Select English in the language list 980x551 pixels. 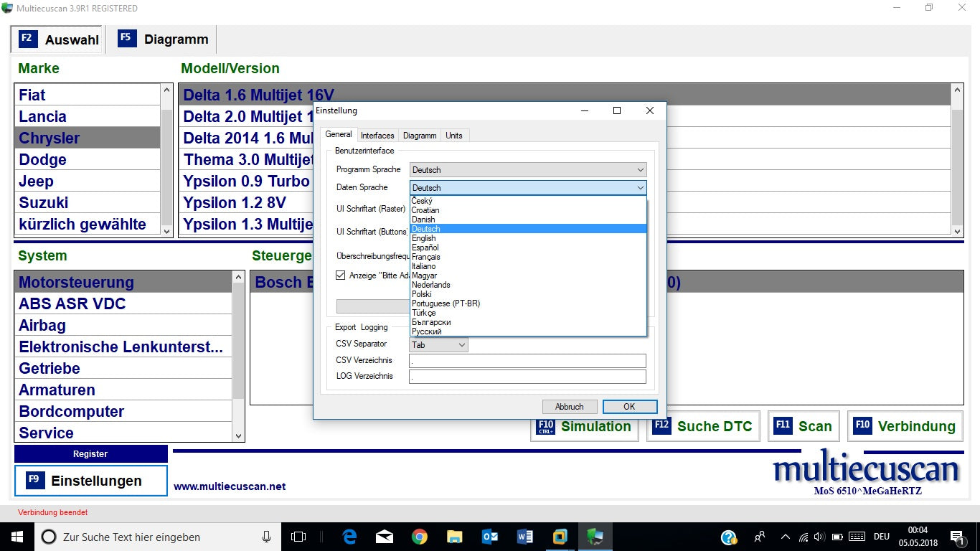pyautogui.click(x=424, y=238)
